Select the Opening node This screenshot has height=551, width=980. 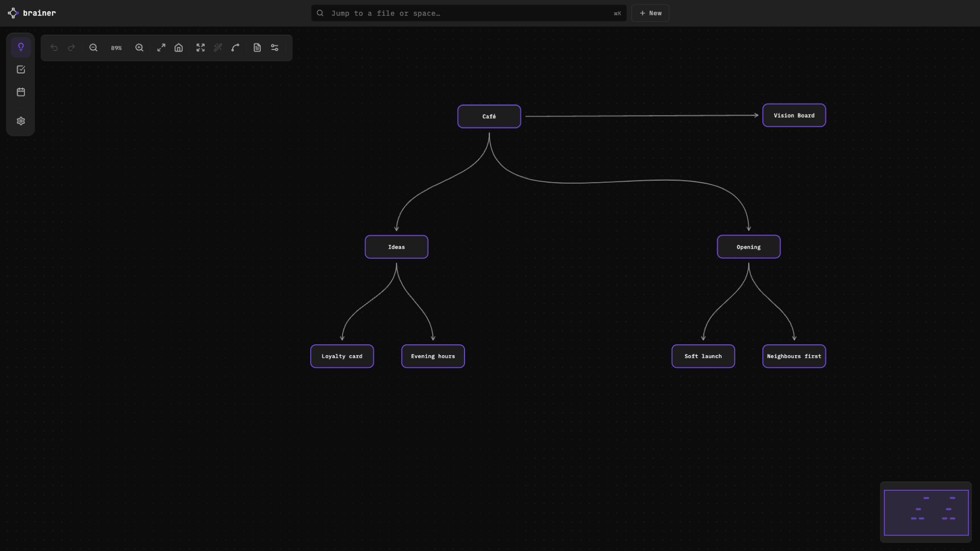pyautogui.click(x=749, y=247)
